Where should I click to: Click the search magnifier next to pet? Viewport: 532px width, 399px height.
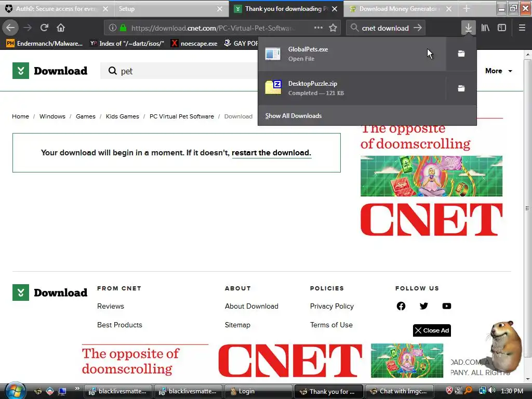[112, 71]
